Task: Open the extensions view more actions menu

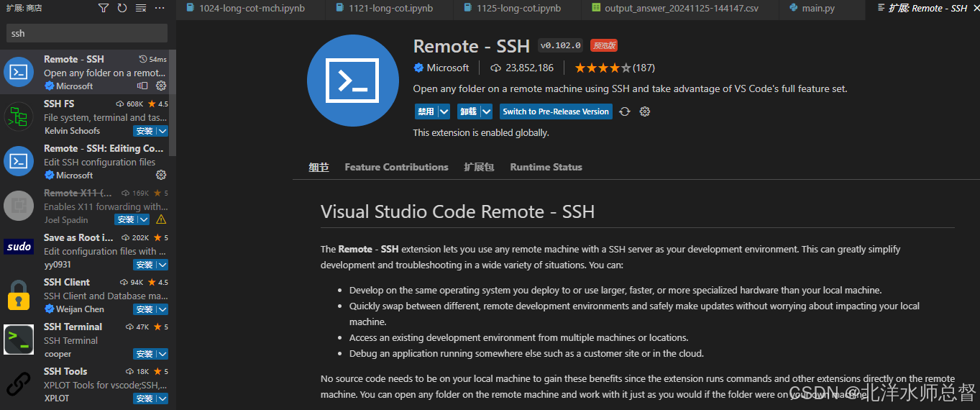Action: [x=160, y=8]
